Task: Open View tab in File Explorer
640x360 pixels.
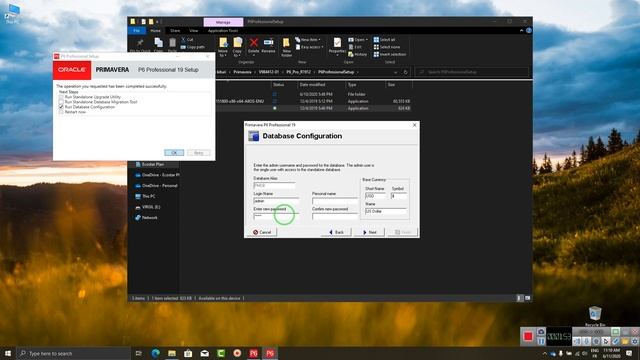Action: (x=193, y=31)
